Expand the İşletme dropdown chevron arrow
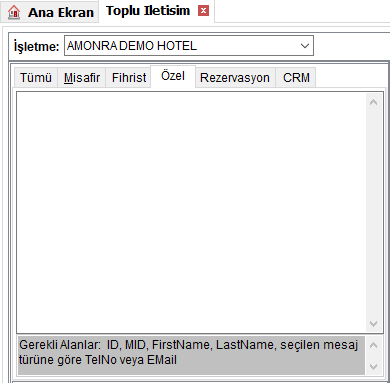 pyautogui.click(x=305, y=46)
